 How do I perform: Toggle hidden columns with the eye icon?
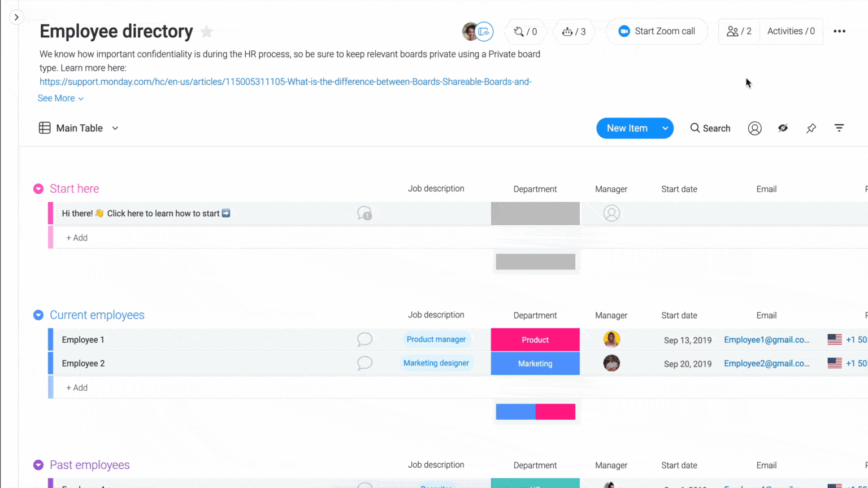coord(783,128)
